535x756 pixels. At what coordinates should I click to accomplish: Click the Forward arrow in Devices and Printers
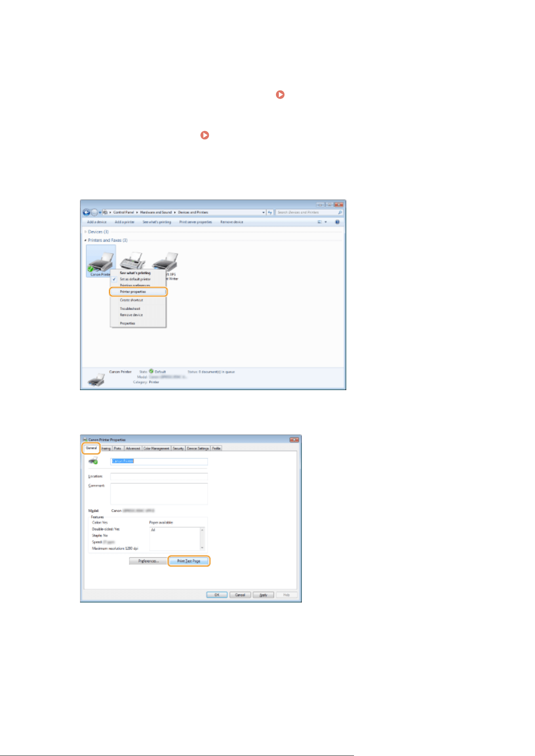94,212
